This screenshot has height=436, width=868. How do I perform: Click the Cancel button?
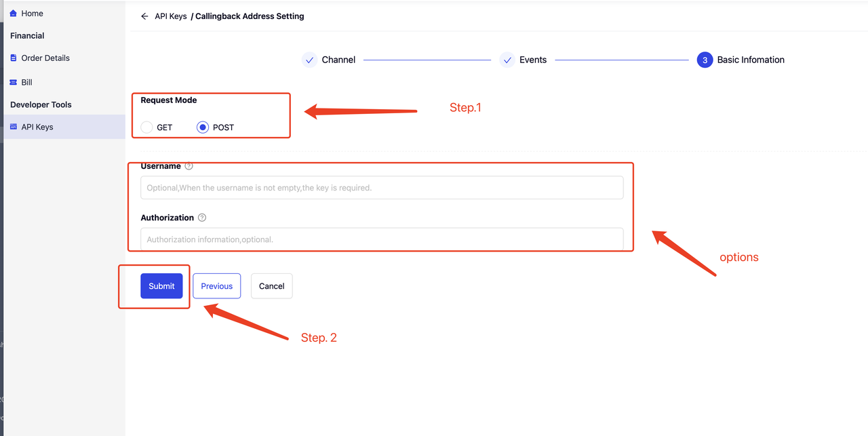[271, 286]
